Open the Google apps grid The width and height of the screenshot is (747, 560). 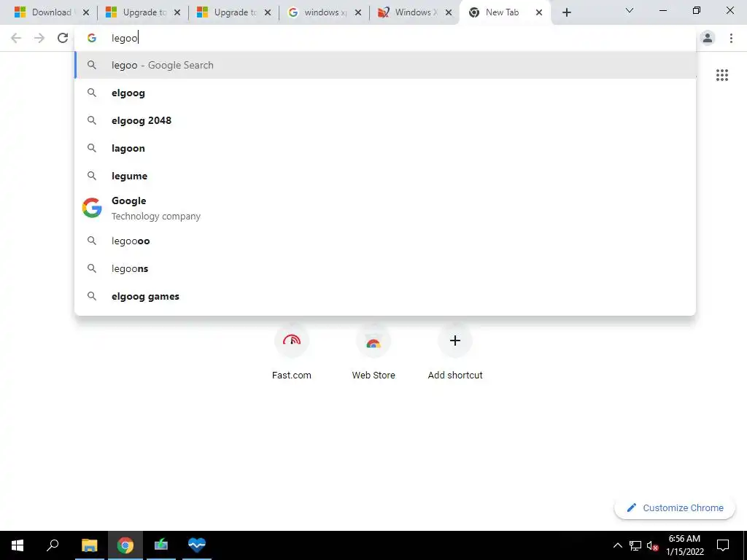tap(721, 75)
